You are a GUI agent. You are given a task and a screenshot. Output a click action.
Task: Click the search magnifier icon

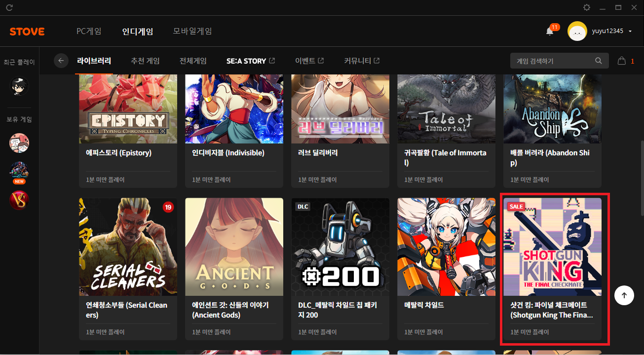click(x=599, y=61)
